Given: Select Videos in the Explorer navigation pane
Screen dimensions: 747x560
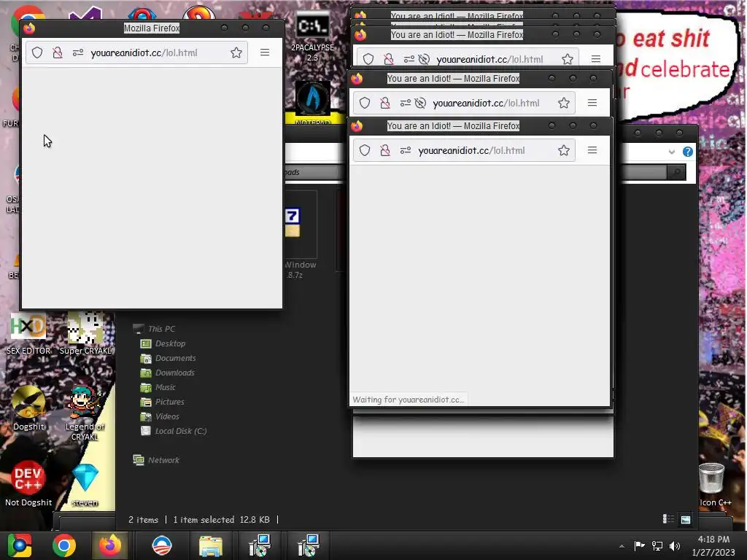Looking at the screenshot, I should point(160,416).
